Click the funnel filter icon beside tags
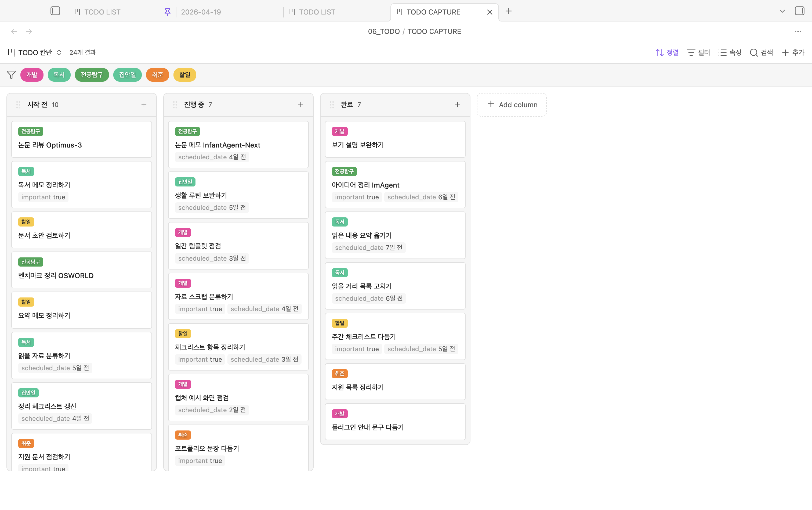This screenshot has height=510, width=812. click(x=11, y=75)
